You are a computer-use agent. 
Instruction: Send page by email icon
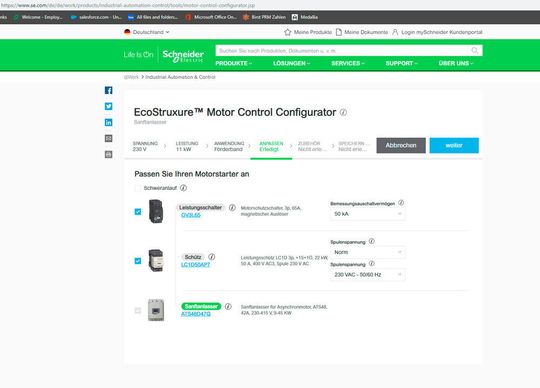[108, 138]
